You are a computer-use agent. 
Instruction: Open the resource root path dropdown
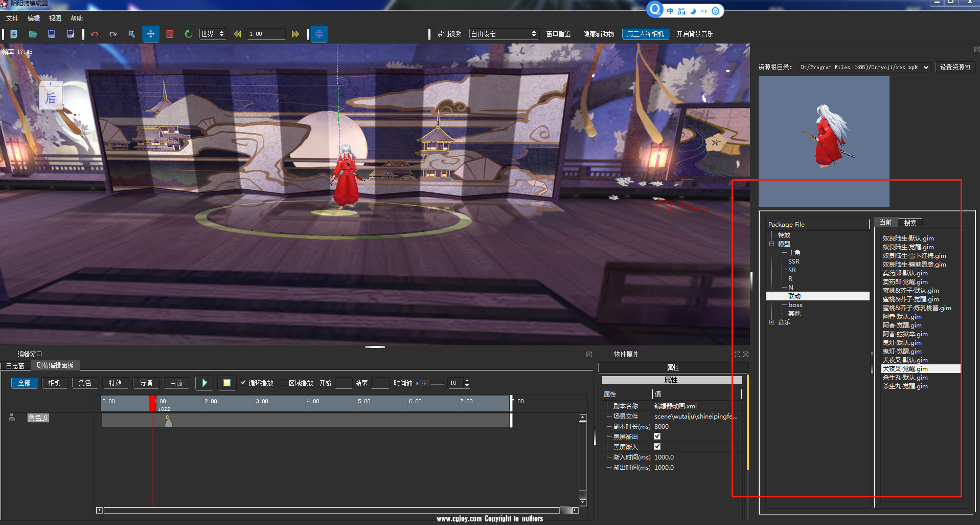click(x=865, y=67)
